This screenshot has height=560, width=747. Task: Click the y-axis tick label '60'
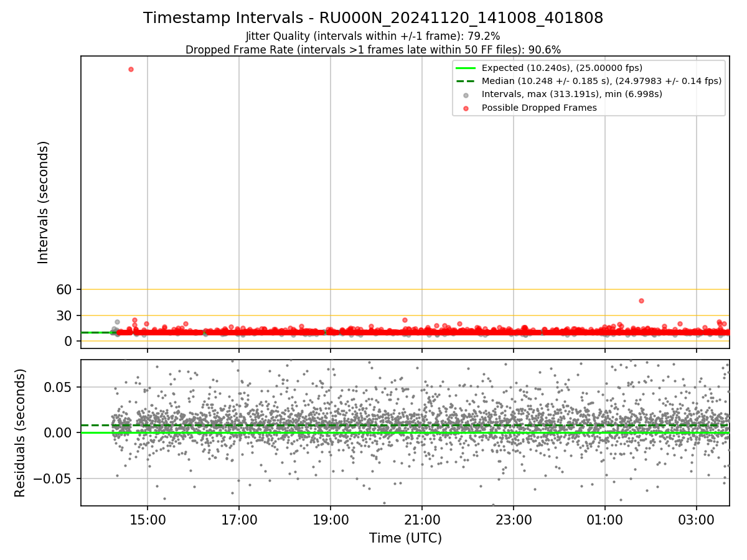(64, 289)
